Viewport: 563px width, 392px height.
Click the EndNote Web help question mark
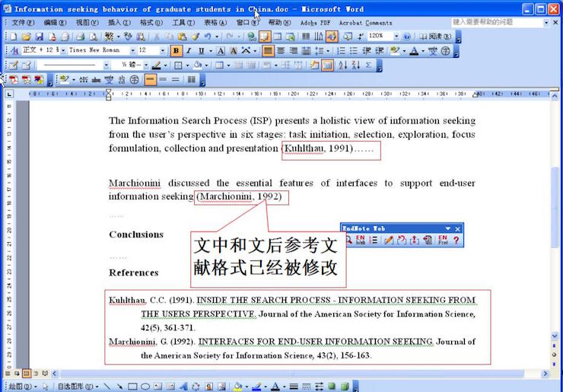click(x=456, y=240)
